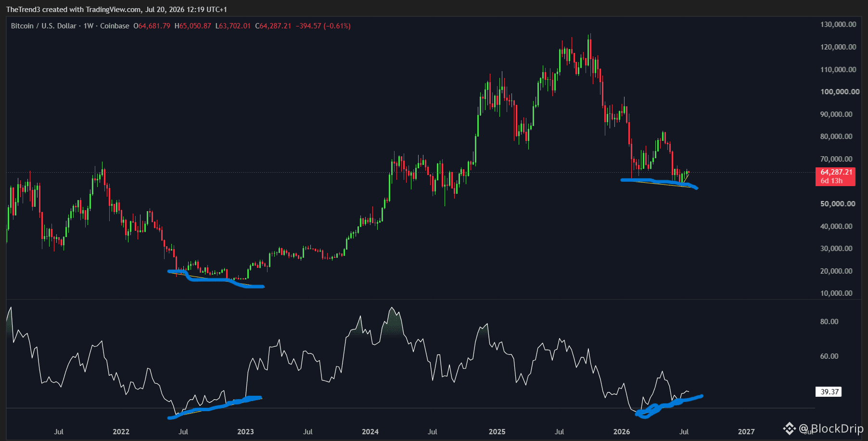Click the "Jul 20, 2026 12:19 UTC+1" timestamp
Viewport: 868px width, 441px height.
point(186,10)
